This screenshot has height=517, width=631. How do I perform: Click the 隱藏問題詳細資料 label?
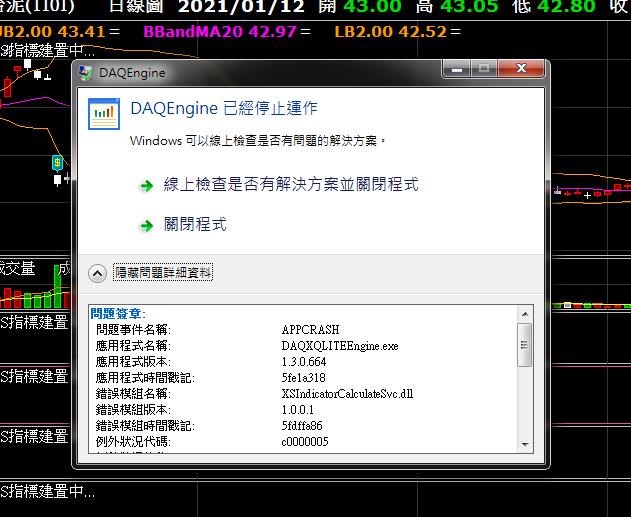click(163, 272)
